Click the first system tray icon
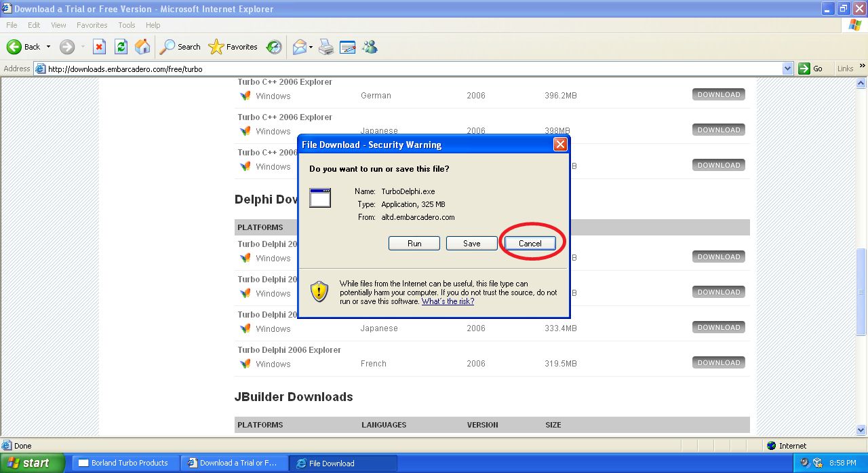Viewport: 868px width, 473px height. coord(804,463)
